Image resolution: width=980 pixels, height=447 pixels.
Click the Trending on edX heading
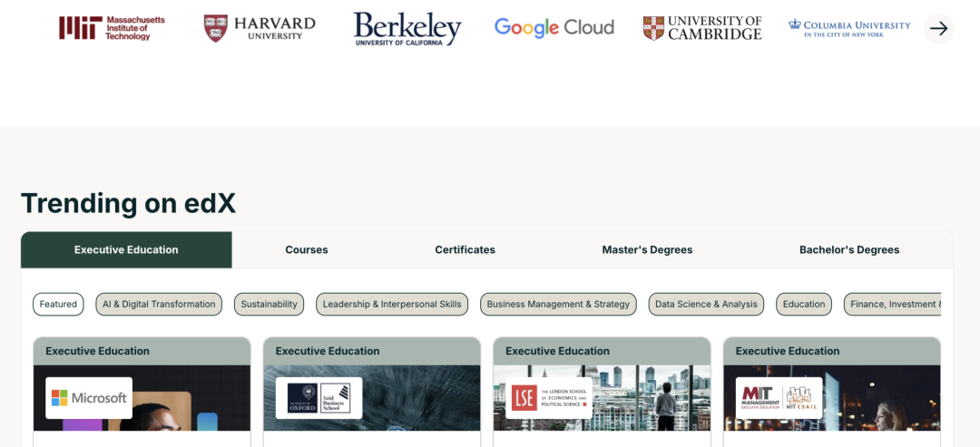click(x=128, y=203)
